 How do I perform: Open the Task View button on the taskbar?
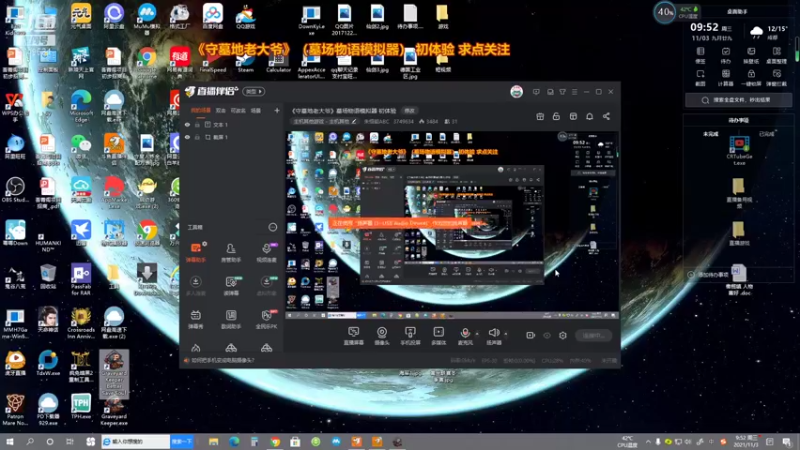click(x=70, y=441)
